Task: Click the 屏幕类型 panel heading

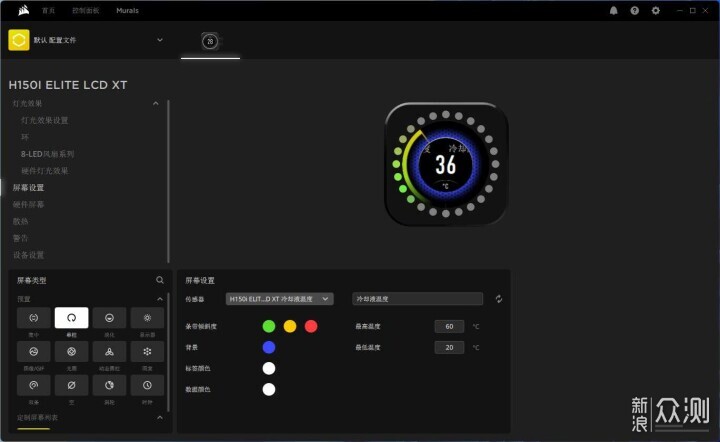Action: (32, 280)
